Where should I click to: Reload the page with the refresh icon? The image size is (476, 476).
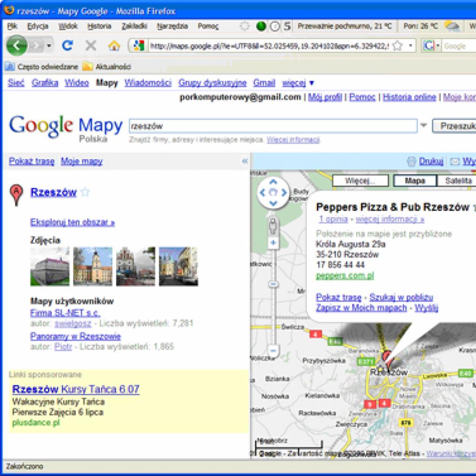67,46
